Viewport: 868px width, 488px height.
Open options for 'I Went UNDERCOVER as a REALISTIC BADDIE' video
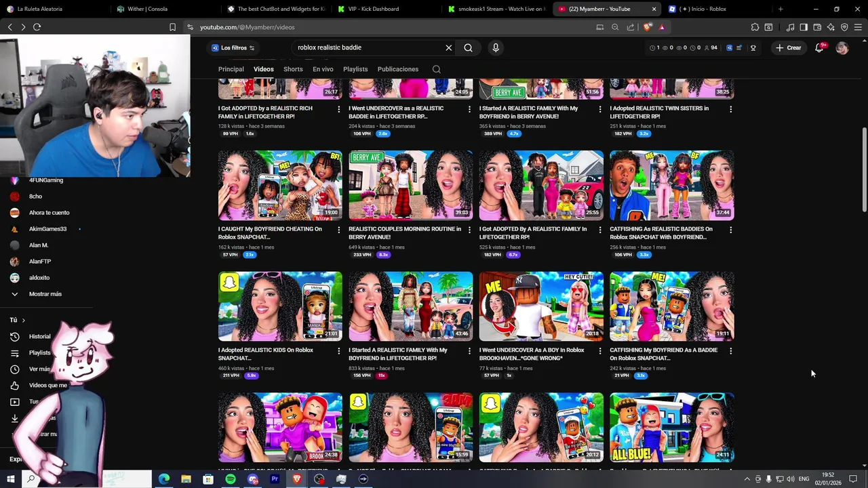[469, 108]
